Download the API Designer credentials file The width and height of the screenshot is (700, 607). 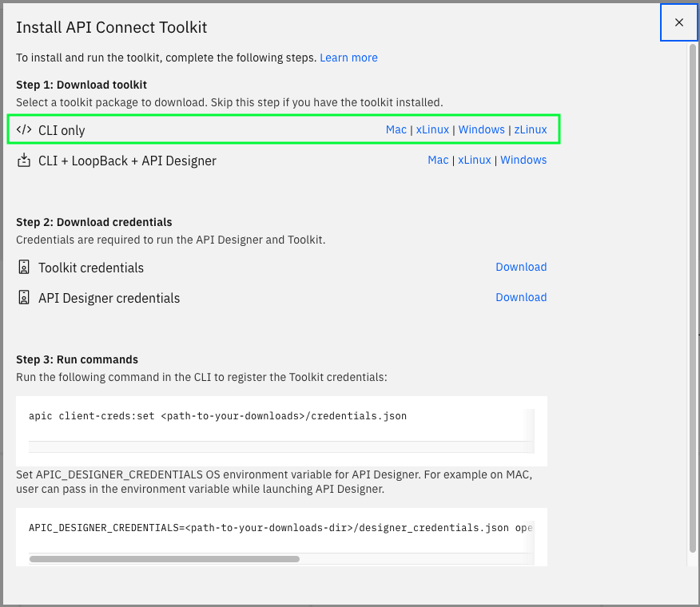pyautogui.click(x=521, y=297)
